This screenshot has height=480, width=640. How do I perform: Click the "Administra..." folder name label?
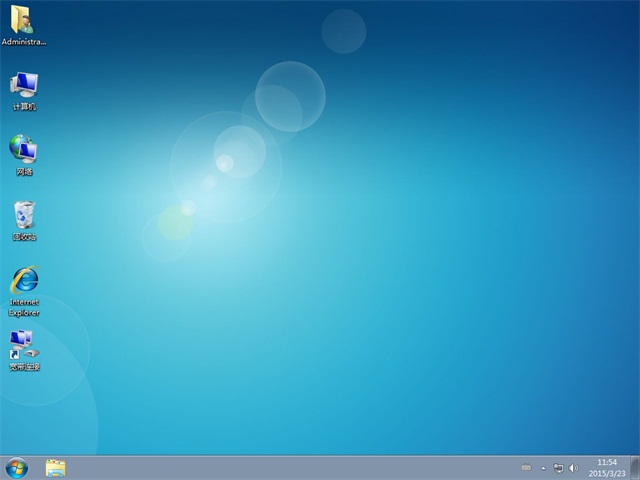(x=24, y=42)
